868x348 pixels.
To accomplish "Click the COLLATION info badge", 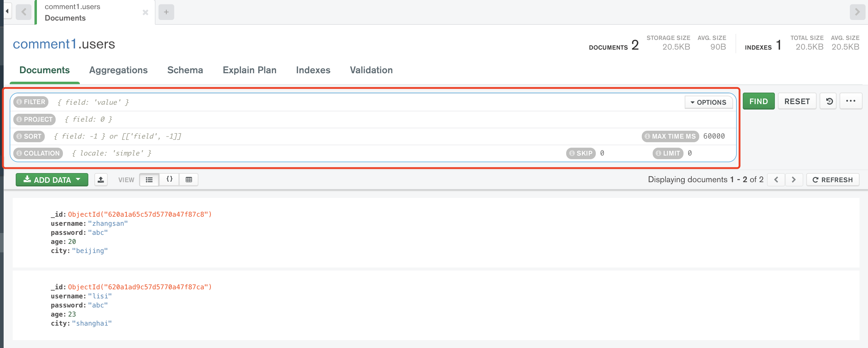I will [19, 153].
